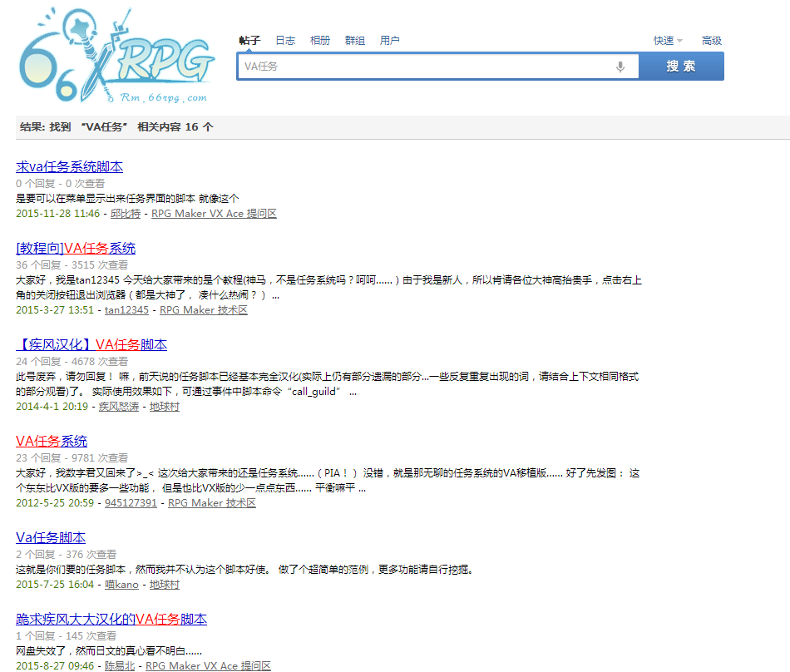Open the 用户 search tab
This screenshot has height=672, width=790.
coord(389,40)
